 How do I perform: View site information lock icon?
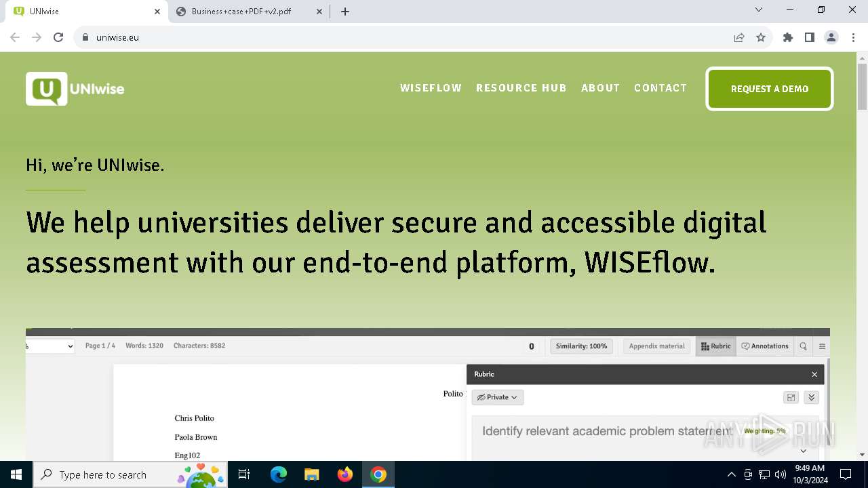tap(85, 37)
